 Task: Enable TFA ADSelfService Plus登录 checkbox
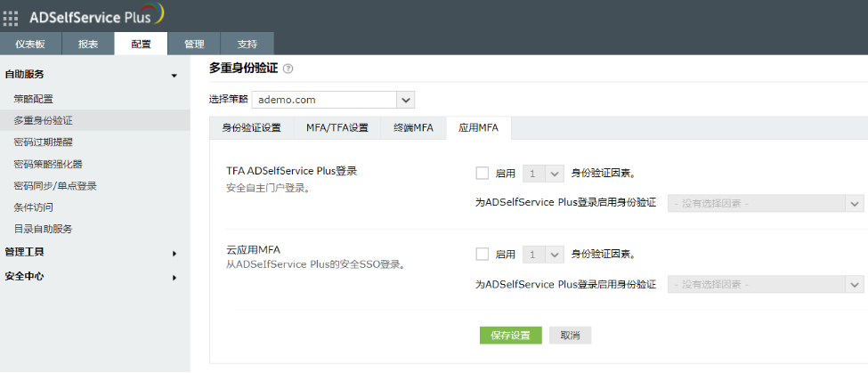pyautogui.click(x=483, y=174)
